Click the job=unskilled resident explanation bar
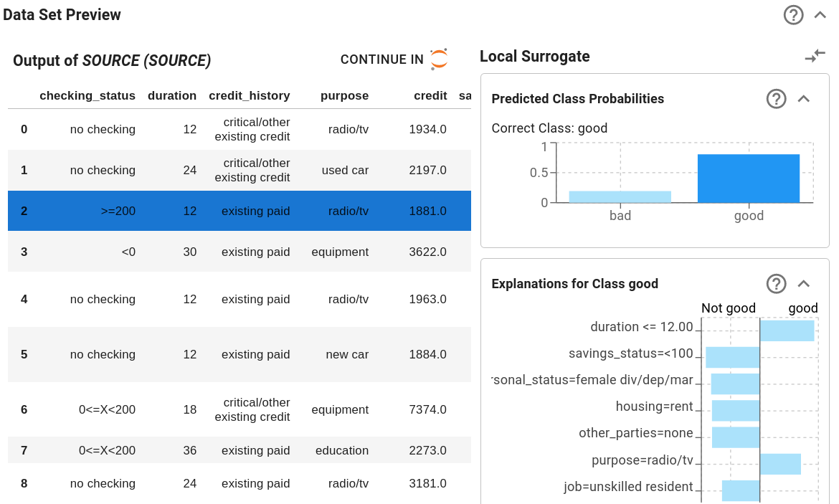The height and width of the screenshot is (504, 839). tap(741, 490)
